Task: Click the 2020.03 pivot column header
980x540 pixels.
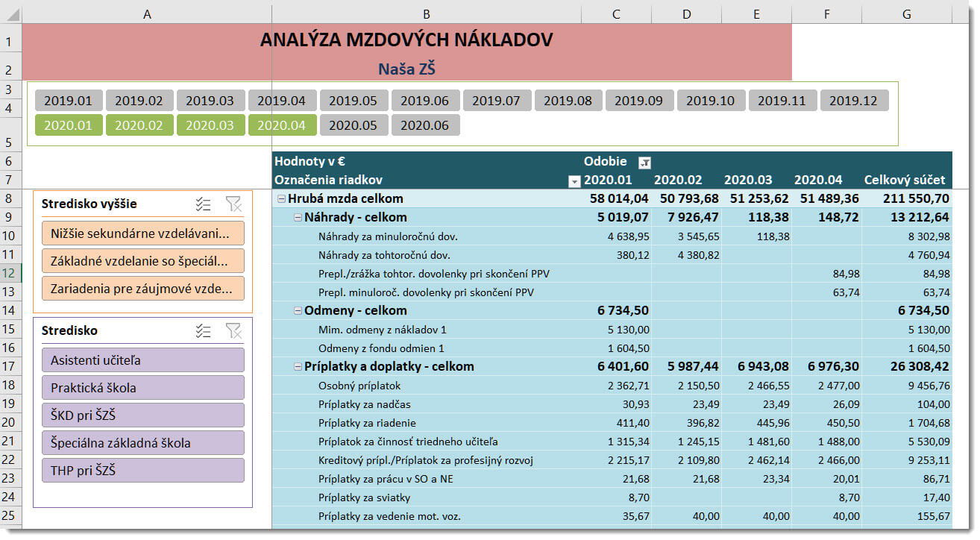Action: pos(748,180)
